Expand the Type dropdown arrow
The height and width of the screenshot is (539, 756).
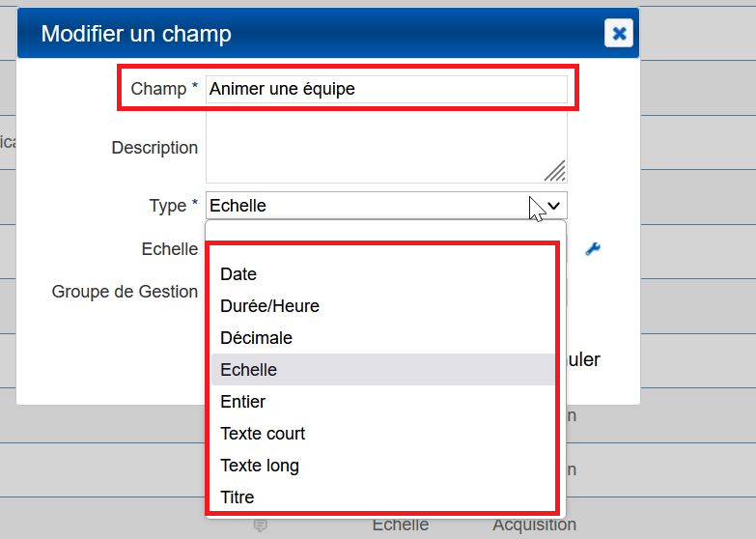coord(553,206)
